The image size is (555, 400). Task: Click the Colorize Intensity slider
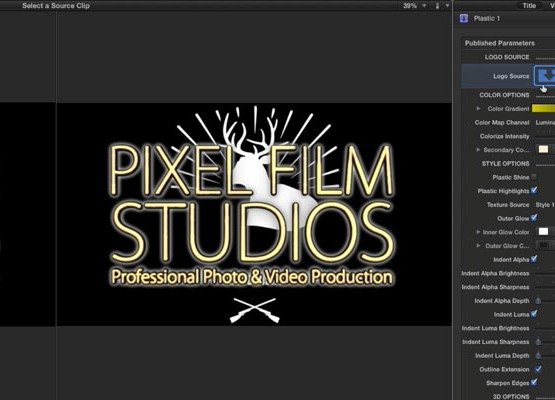(x=545, y=136)
